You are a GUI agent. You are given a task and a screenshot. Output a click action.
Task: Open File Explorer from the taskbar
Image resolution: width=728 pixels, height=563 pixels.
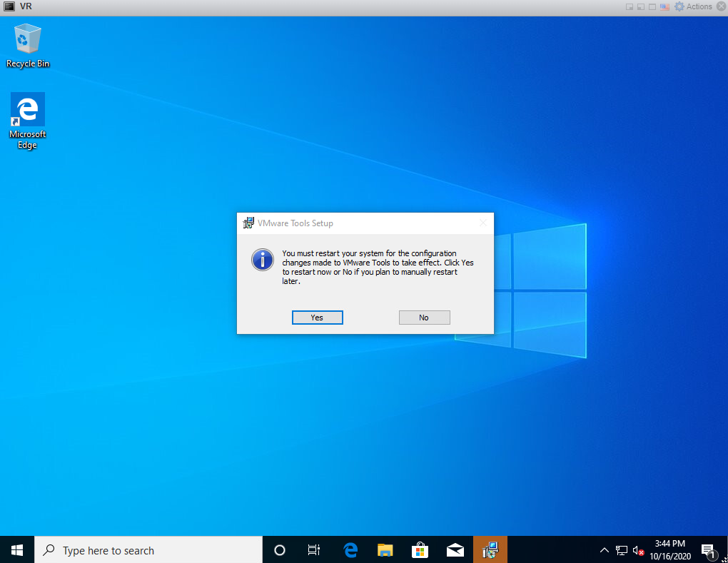(385, 550)
